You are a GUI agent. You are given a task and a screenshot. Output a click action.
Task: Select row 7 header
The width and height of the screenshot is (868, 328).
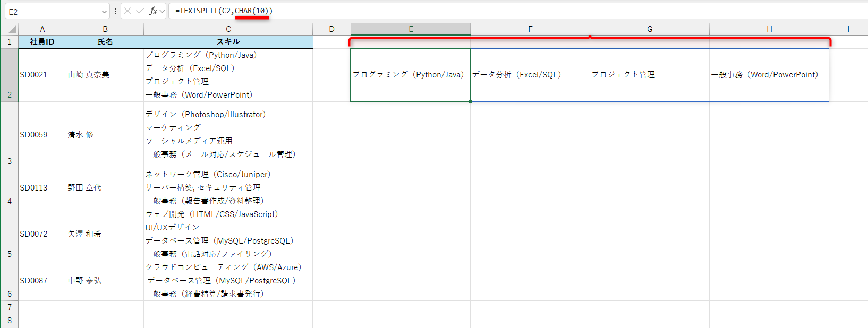click(x=10, y=307)
